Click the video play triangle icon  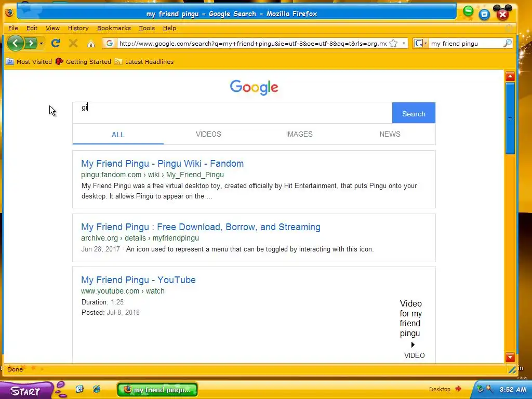(x=413, y=345)
